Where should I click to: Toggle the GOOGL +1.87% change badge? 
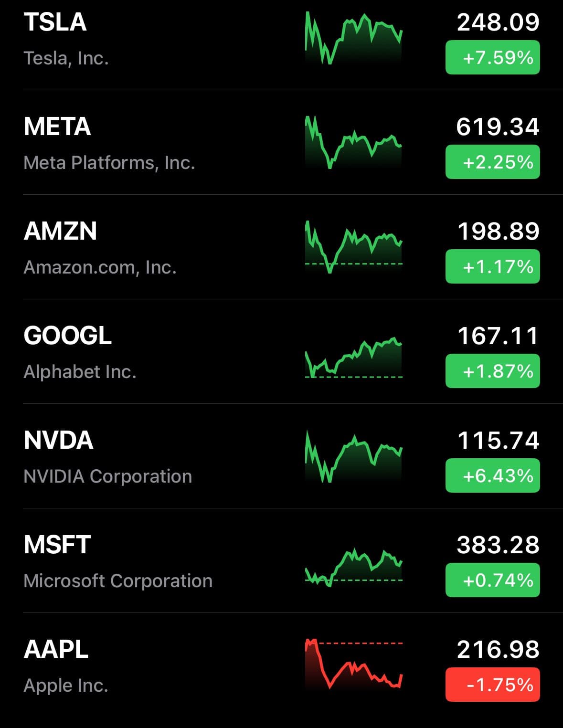(x=492, y=371)
